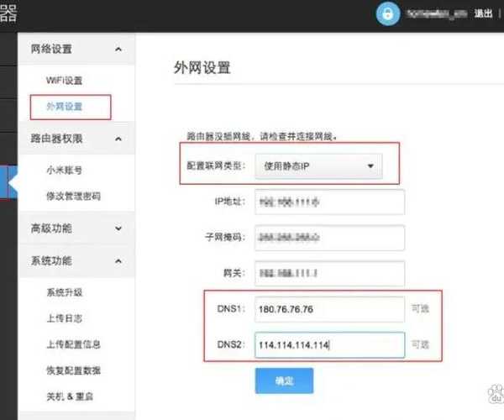
Task: Open 上传配置信息 page
Action: coord(73,344)
